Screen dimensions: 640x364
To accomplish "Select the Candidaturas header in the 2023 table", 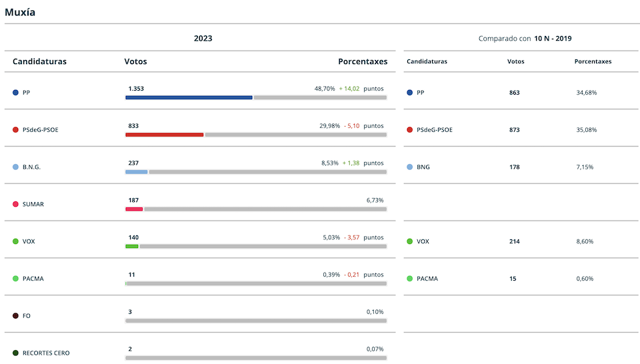I will point(39,61).
